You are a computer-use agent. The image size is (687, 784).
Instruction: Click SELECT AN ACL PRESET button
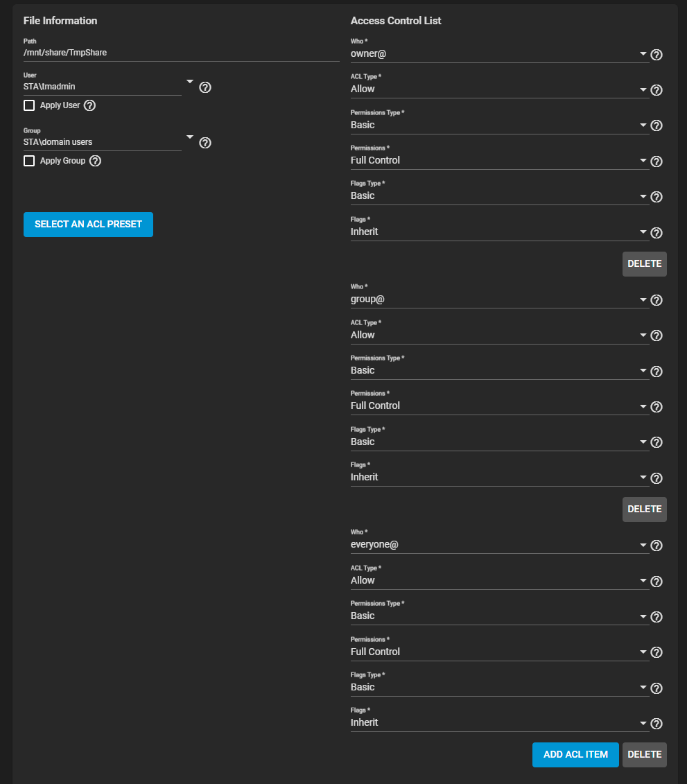coord(88,225)
